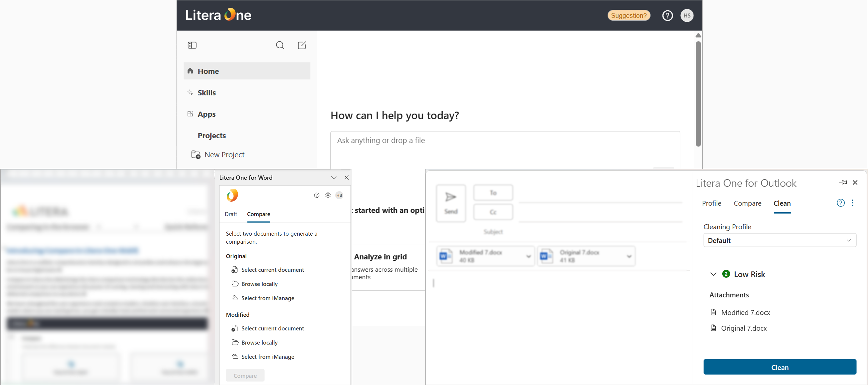Click the Suggestion? button
This screenshot has height=385, width=868.
point(629,15)
